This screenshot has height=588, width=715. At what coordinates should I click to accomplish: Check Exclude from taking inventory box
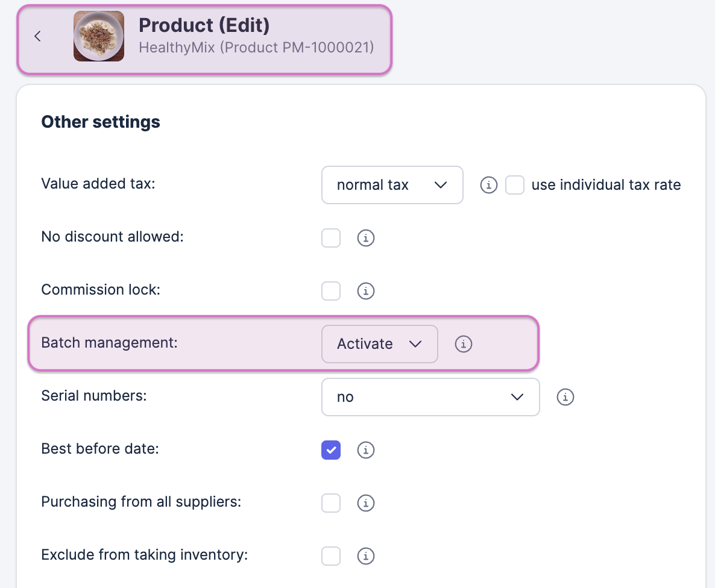click(x=331, y=556)
